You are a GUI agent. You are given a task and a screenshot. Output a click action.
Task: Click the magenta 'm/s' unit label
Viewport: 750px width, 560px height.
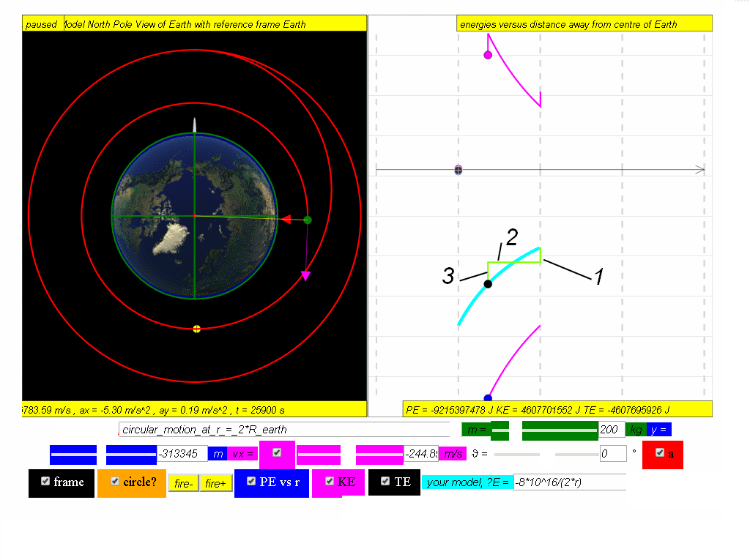(x=453, y=453)
